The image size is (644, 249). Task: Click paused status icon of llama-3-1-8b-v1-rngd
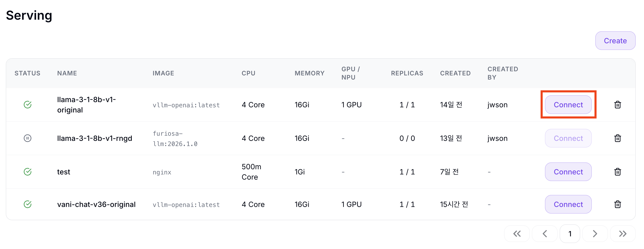coord(28,138)
